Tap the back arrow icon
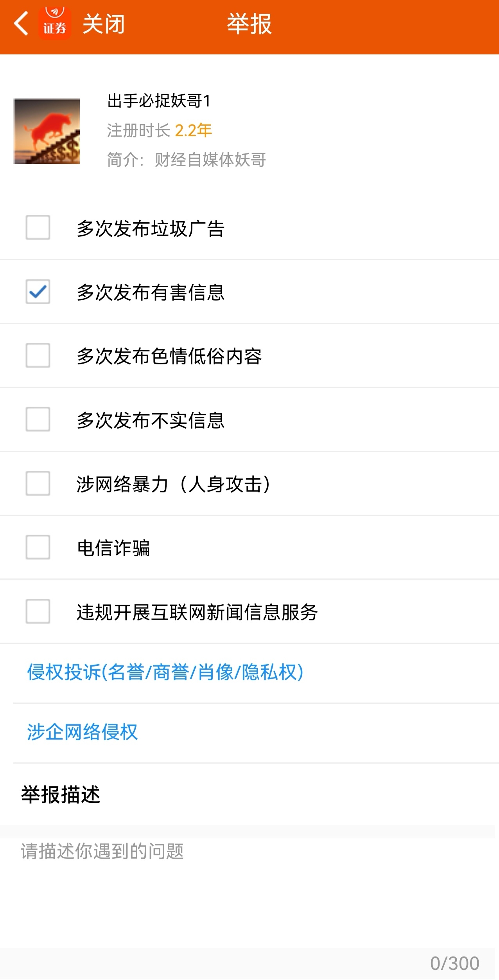 pyautogui.click(x=21, y=23)
